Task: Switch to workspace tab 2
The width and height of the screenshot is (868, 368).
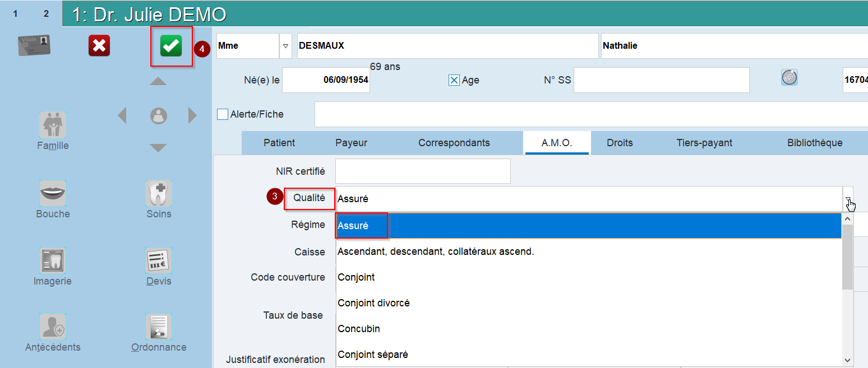Action: (x=46, y=13)
